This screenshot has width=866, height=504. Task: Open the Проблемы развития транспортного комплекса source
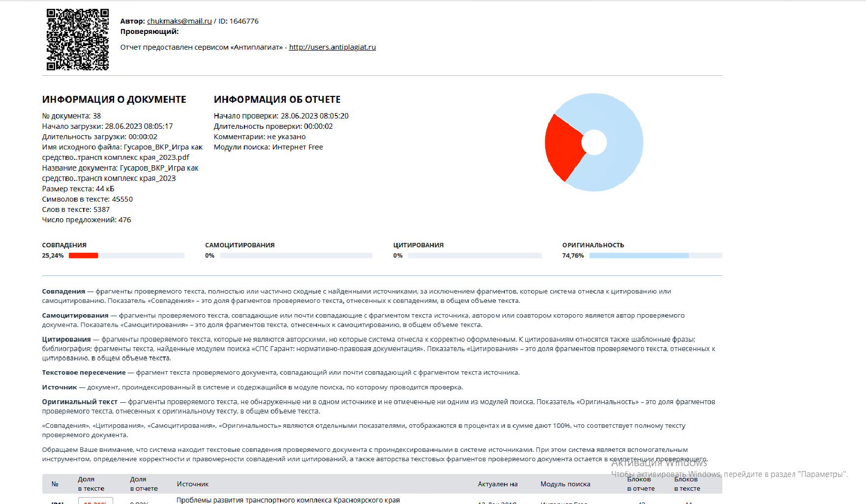(x=288, y=500)
